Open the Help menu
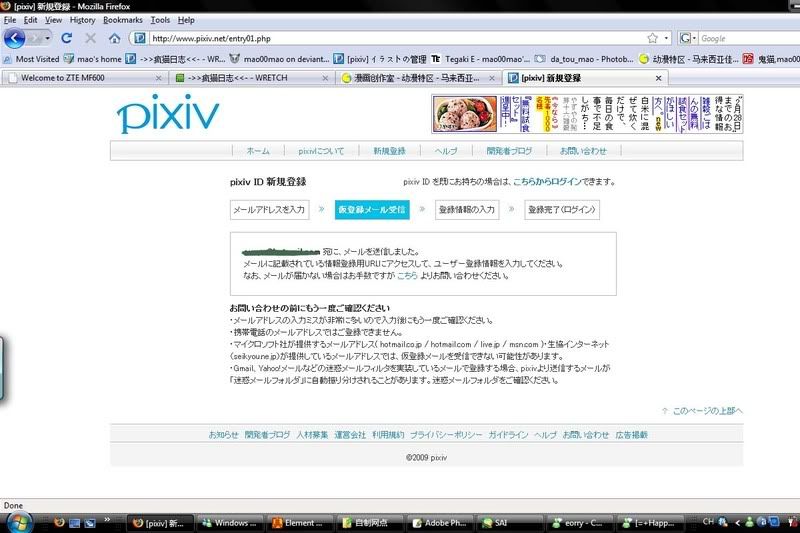The width and height of the screenshot is (800, 533). pyautogui.click(x=186, y=20)
